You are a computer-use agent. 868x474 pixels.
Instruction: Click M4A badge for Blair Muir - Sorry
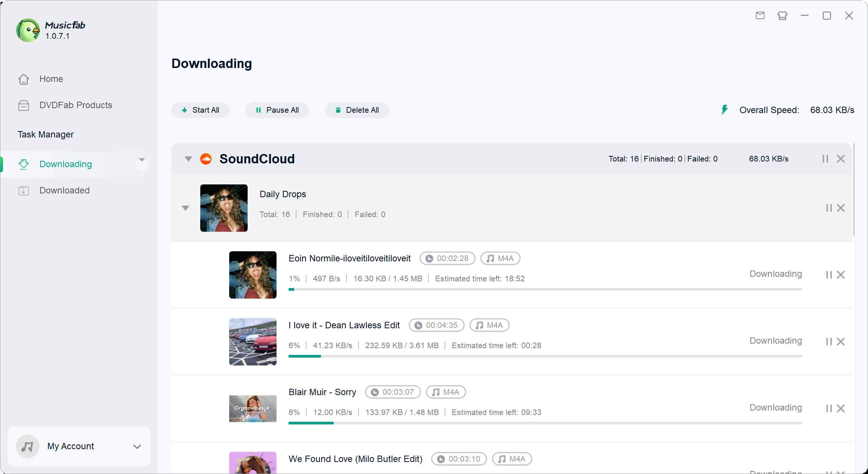[446, 392]
